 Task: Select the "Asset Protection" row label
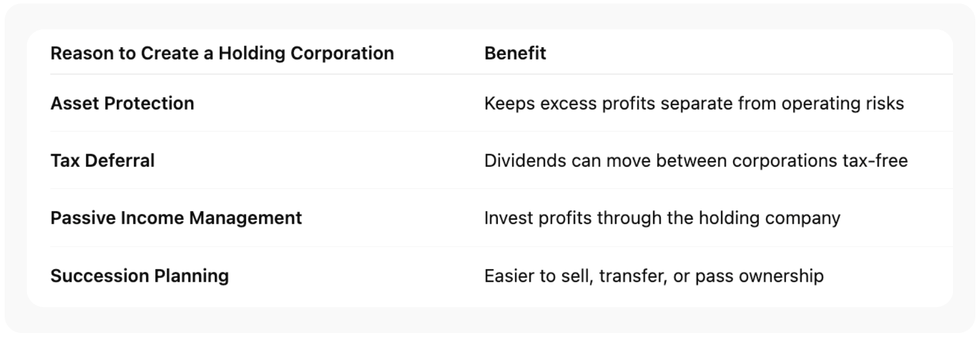[x=122, y=104]
